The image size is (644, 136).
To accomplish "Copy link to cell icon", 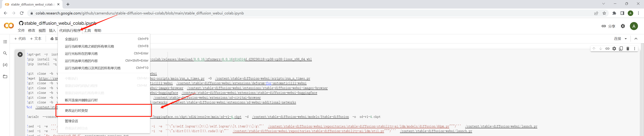I will tap(607, 49).
